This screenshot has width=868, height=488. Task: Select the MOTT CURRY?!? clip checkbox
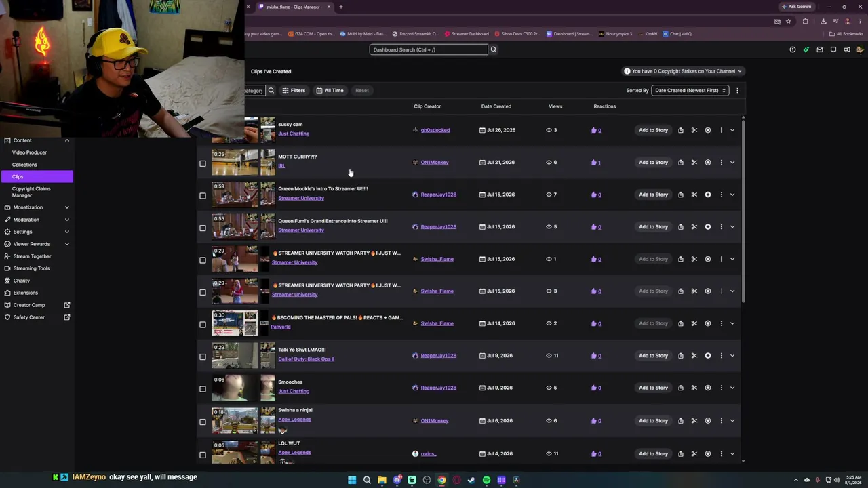(x=203, y=163)
